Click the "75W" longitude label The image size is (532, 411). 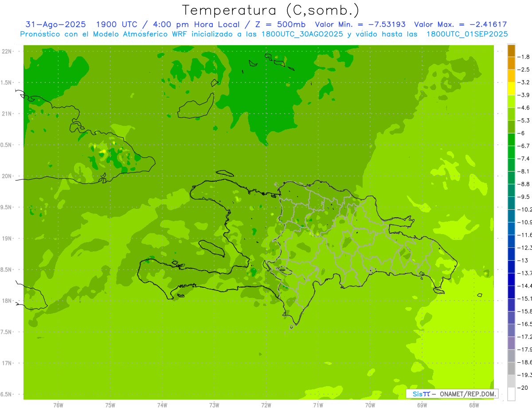click(110, 405)
